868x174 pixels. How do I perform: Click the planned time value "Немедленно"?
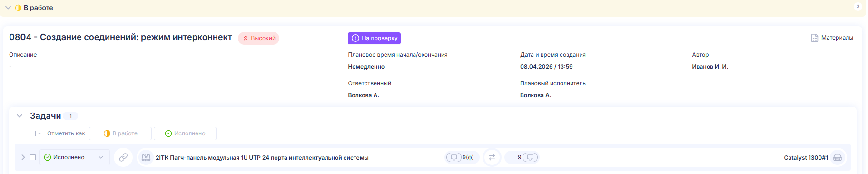[366, 67]
